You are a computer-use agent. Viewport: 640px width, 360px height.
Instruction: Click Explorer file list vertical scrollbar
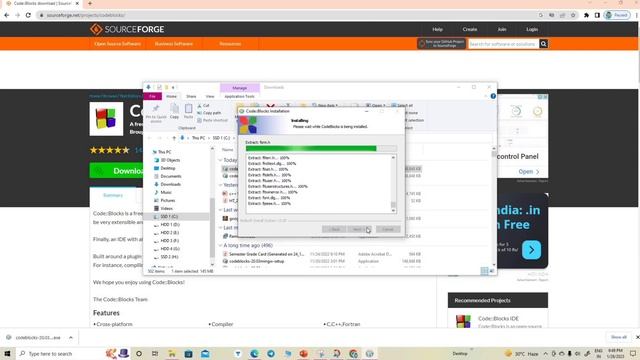(x=494, y=206)
